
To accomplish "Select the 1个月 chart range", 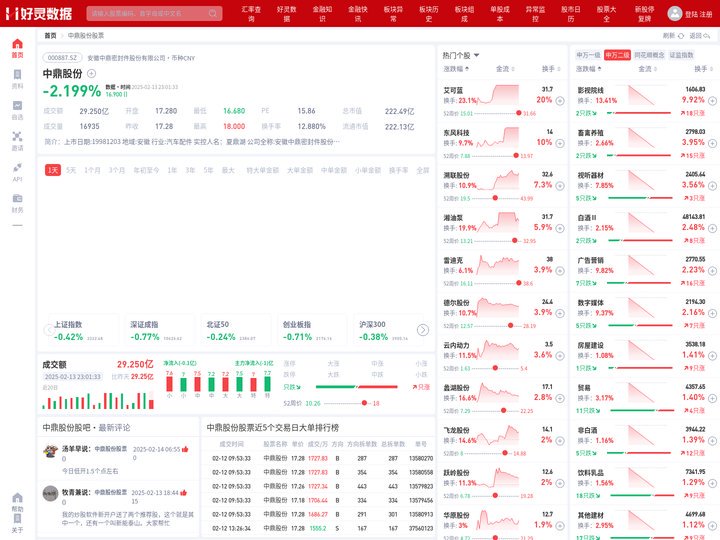I will [92, 170].
